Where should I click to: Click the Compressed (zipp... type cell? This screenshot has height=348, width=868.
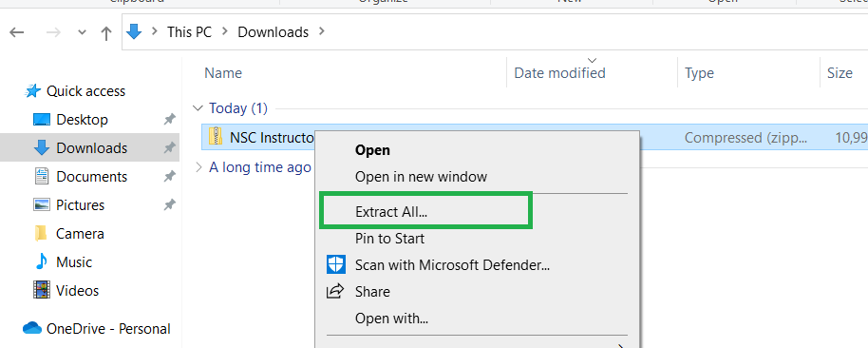745,138
